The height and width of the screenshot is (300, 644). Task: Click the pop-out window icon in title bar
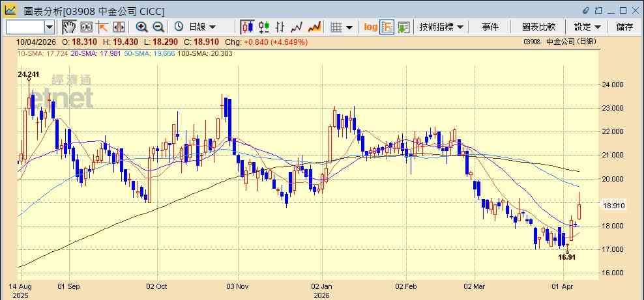click(599, 10)
